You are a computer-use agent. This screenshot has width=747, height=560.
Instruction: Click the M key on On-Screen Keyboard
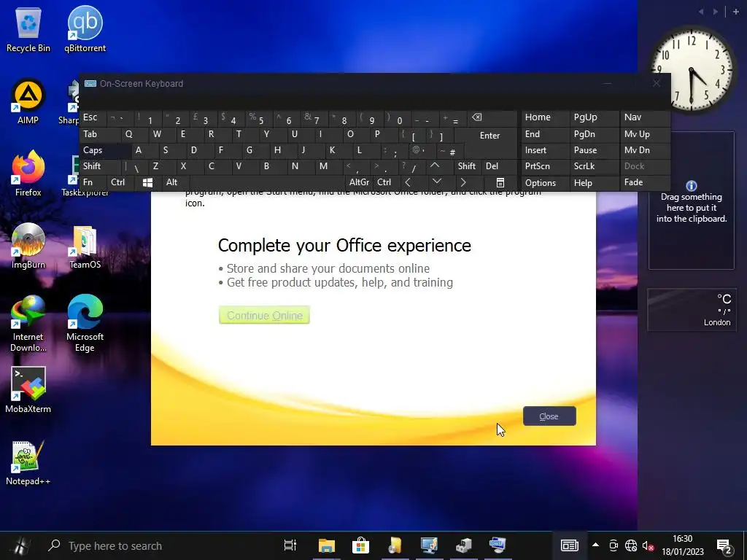329,166
